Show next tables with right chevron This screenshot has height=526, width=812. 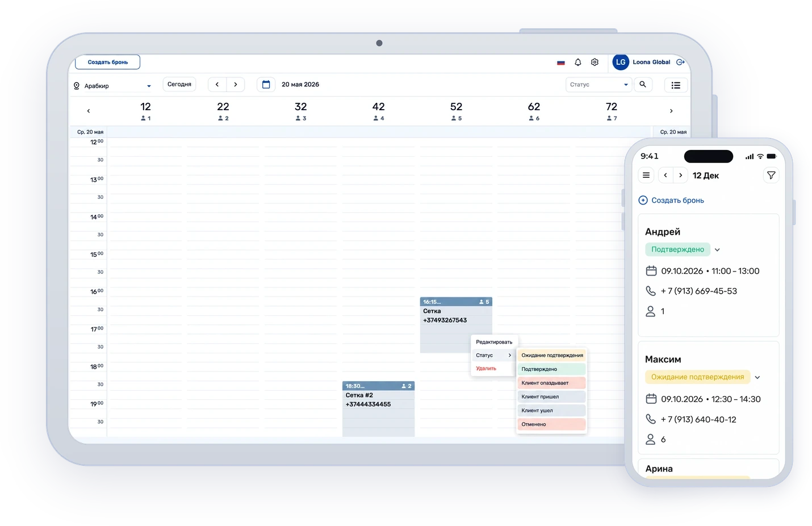tap(671, 111)
